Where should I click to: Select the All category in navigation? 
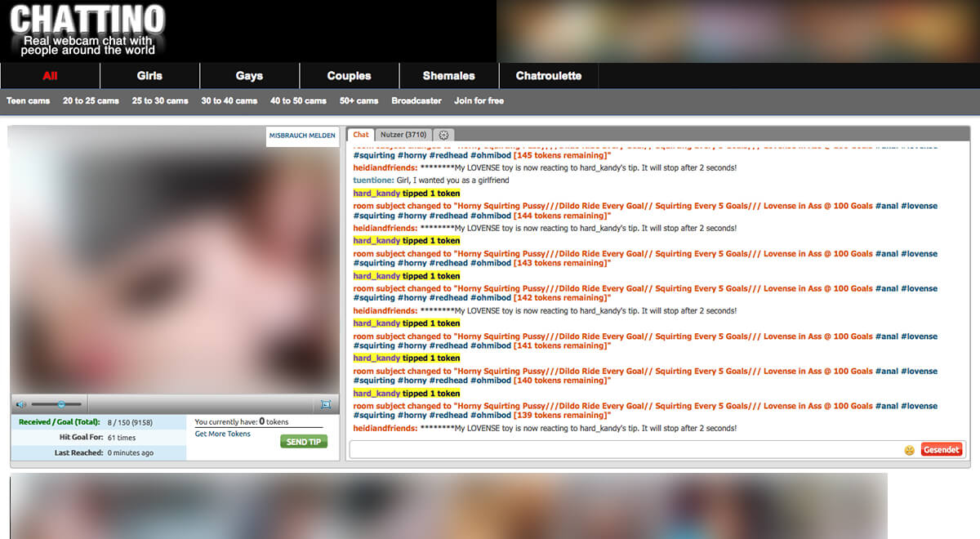[x=50, y=76]
